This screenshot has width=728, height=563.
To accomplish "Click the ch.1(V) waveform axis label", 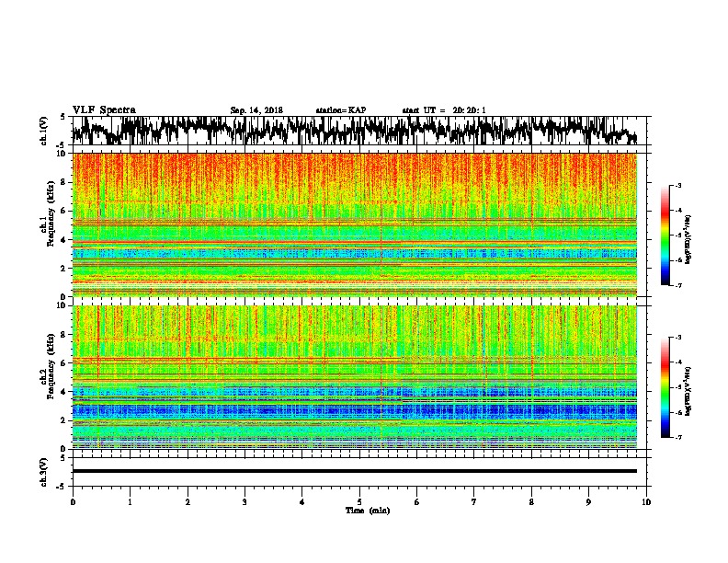I will point(44,131).
